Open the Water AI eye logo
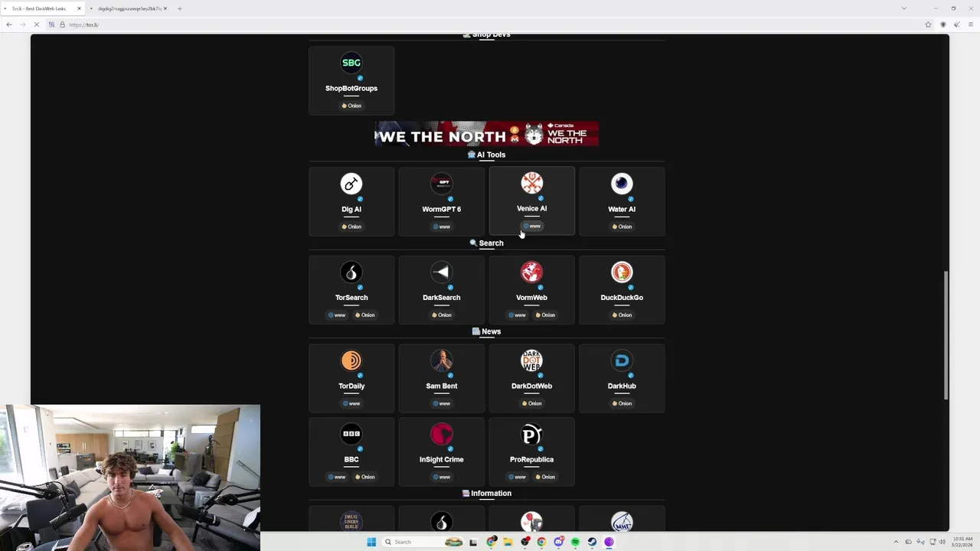Viewport: 980px width, 551px height. click(622, 184)
